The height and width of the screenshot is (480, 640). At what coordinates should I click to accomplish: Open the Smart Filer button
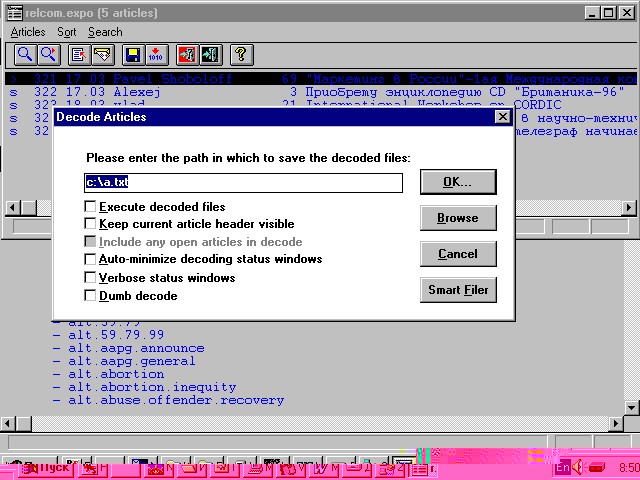[458, 290]
